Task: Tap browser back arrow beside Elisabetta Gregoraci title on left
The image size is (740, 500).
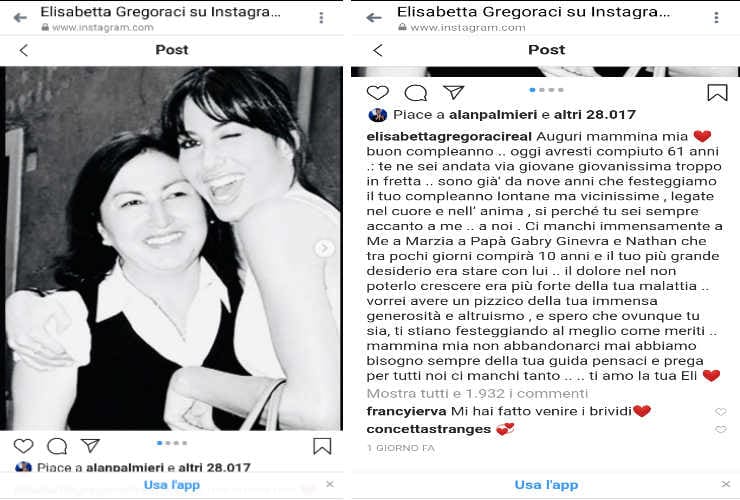Action: click(20, 18)
